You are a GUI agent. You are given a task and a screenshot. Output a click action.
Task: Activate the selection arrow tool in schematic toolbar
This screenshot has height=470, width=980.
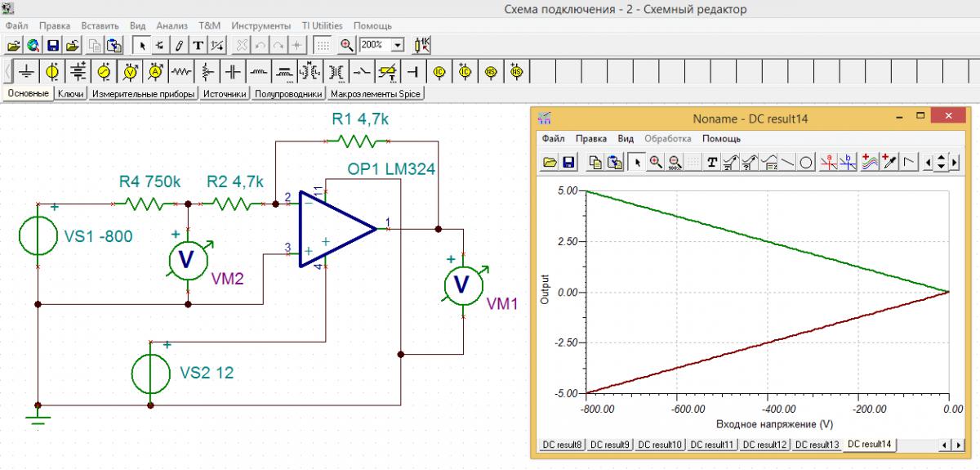[142, 45]
